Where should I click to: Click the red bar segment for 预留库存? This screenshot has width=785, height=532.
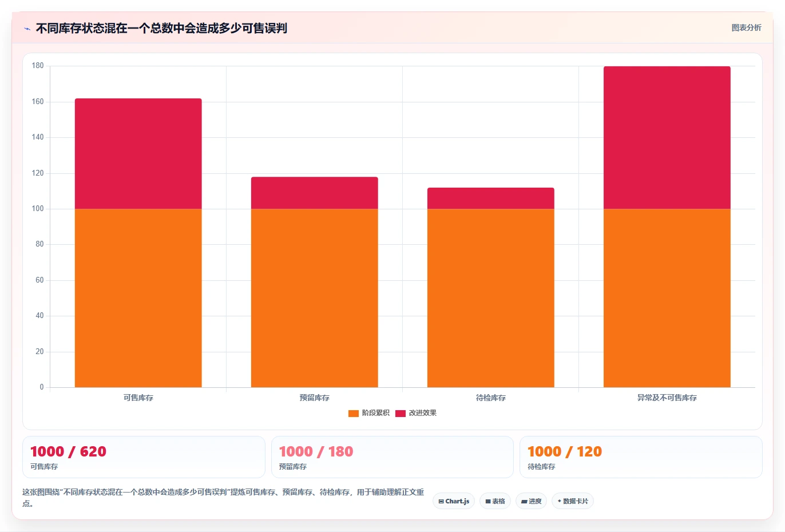click(315, 193)
